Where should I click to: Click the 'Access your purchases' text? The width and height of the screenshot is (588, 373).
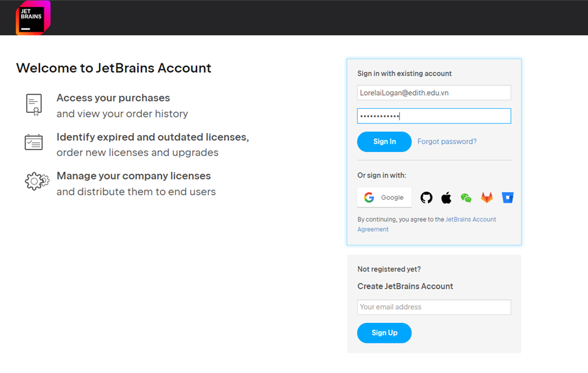click(x=113, y=98)
